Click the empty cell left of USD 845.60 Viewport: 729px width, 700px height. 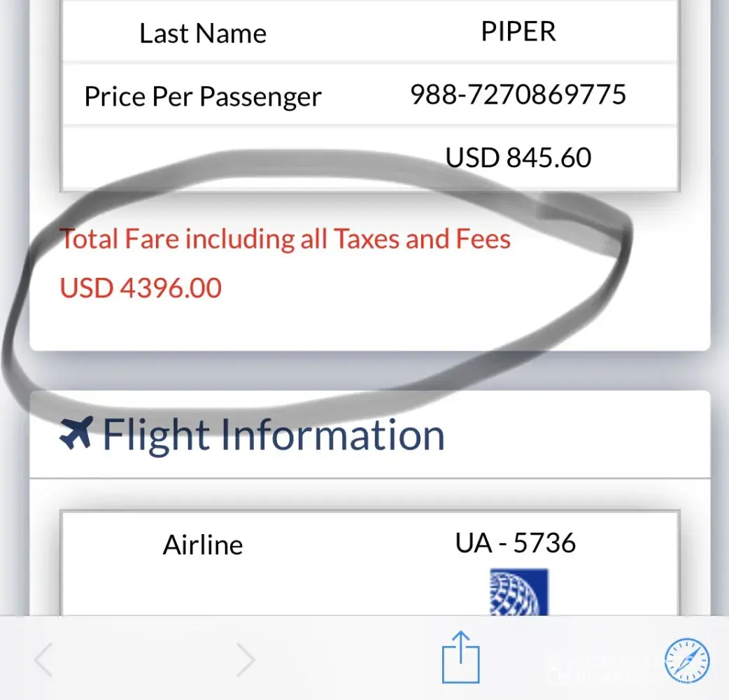203,158
